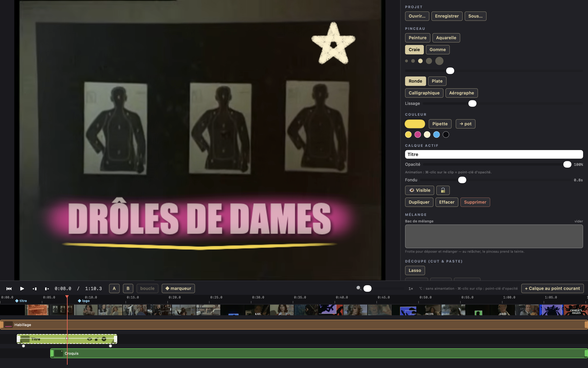Image resolution: width=588 pixels, height=368 pixels.
Task: Click the Croquis clip's left trim handle
Action: [x=52, y=353]
